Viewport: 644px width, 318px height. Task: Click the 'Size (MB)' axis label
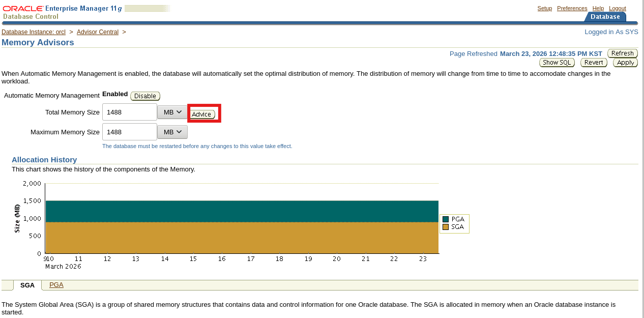click(17, 218)
